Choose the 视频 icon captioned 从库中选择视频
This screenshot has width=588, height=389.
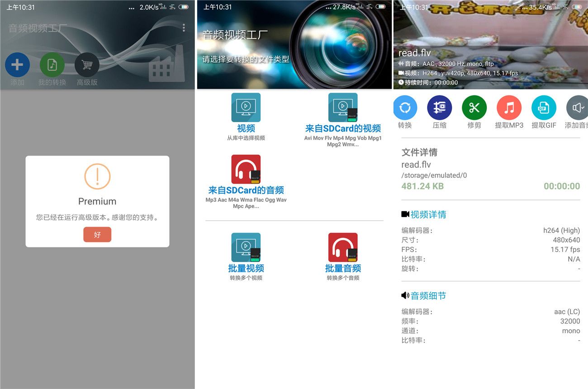point(246,108)
